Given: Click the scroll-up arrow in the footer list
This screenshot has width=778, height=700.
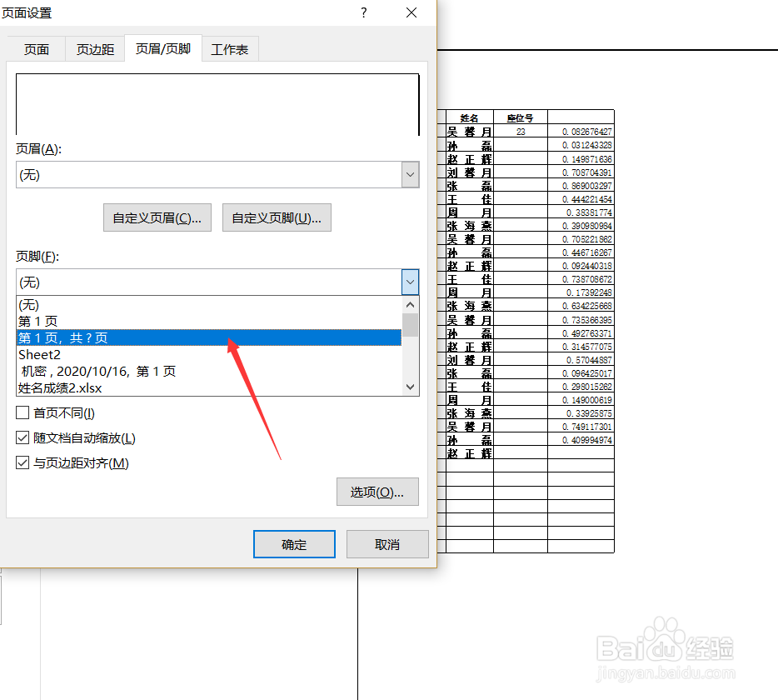Looking at the screenshot, I should [410, 303].
